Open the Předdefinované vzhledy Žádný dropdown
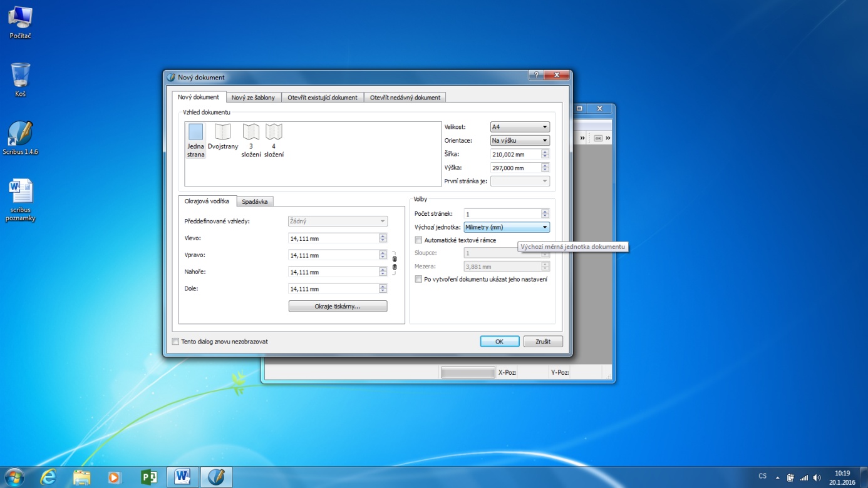The image size is (868, 488). [x=338, y=221]
